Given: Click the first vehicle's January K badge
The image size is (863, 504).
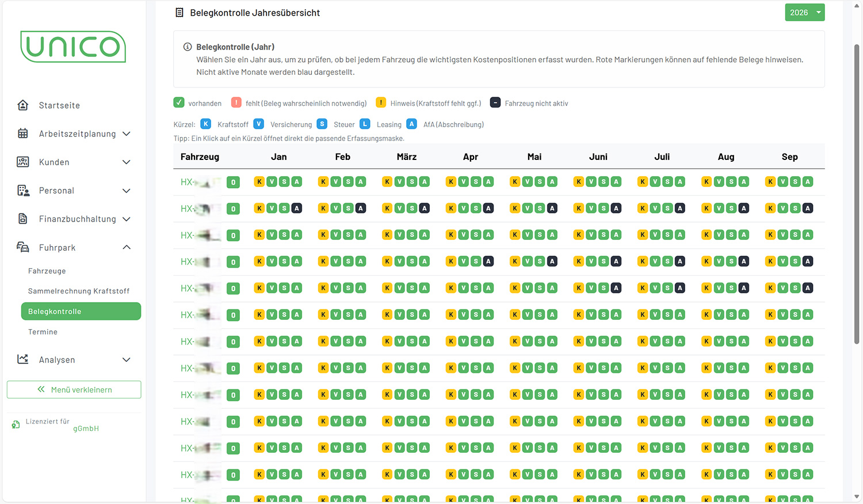Looking at the screenshot, I should tap(259, 182).
